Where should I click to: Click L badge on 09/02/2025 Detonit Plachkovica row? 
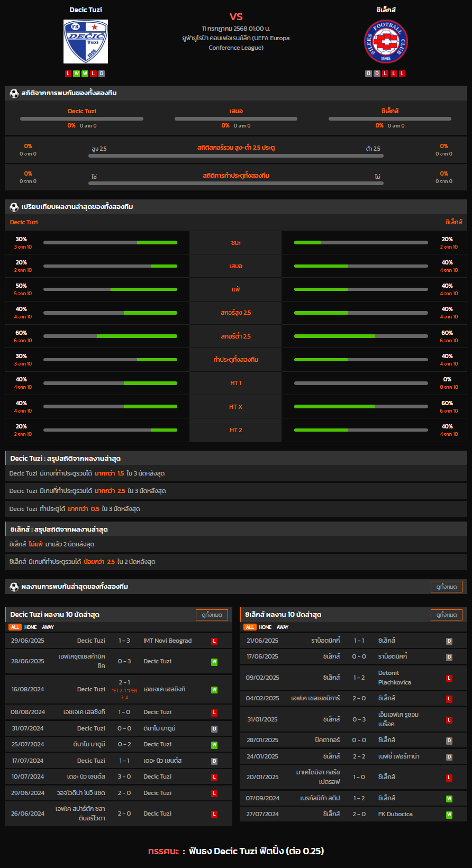coord(449,678)
